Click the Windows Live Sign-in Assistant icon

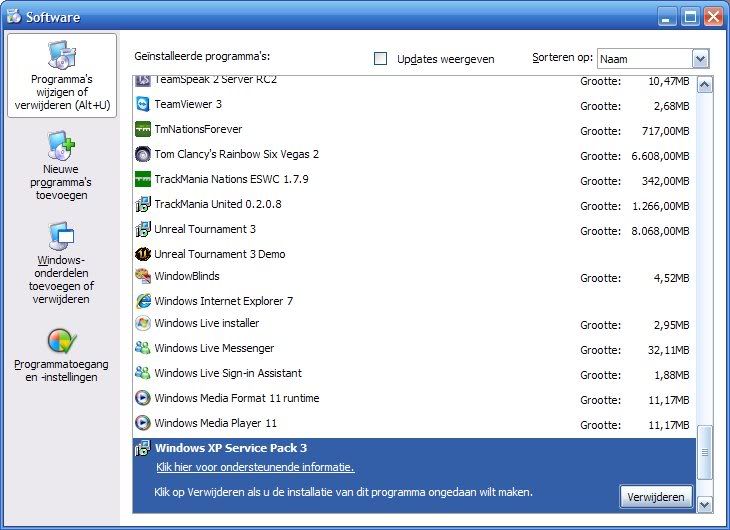143,373
